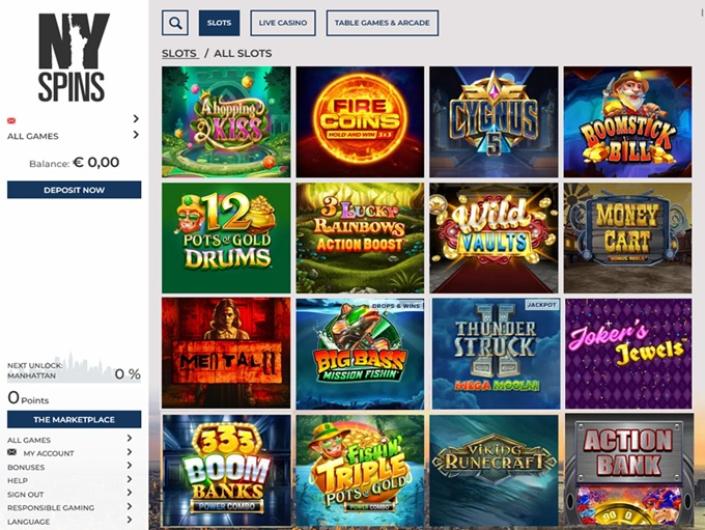
Task: Switch to the Live Casino tab
Action: (283, 22)
